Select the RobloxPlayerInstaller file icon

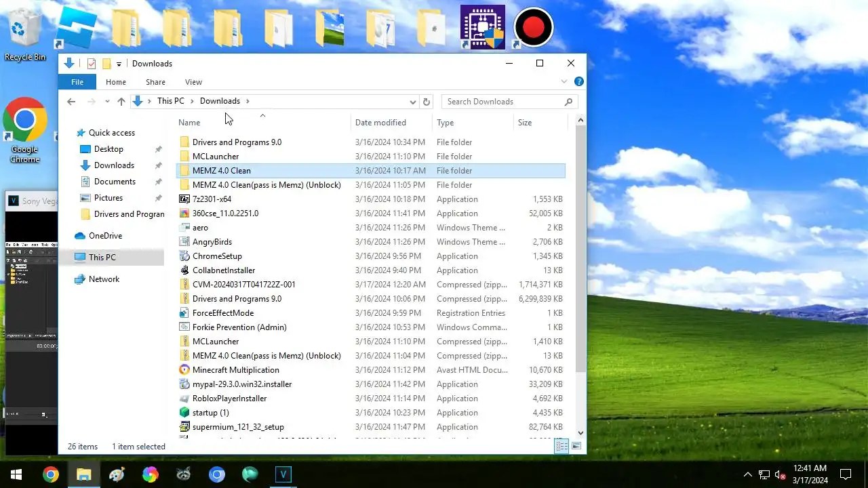coord(184,399)
